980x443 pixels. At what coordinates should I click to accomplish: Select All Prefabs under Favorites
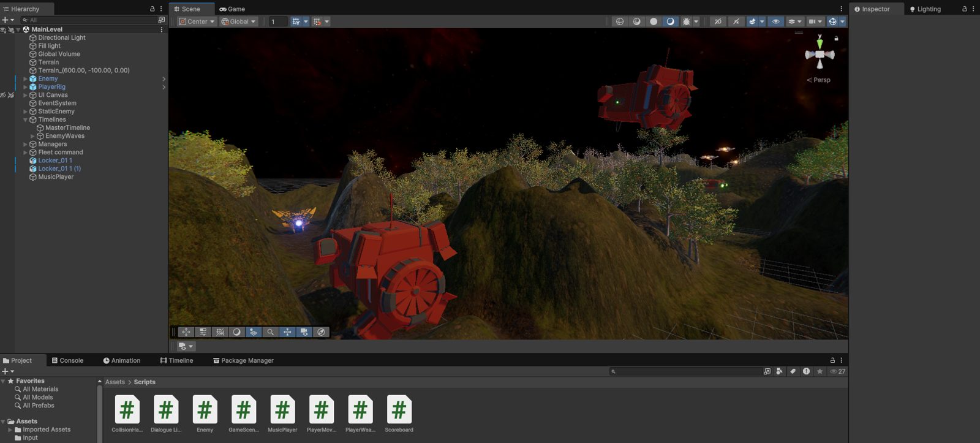39,406
